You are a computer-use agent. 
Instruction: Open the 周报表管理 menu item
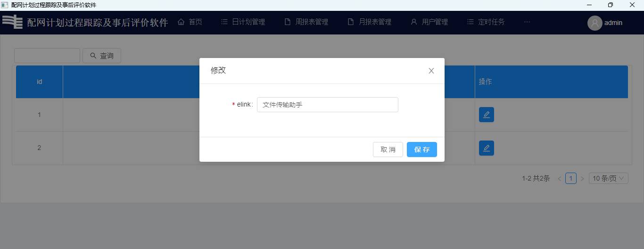[306, 22]
